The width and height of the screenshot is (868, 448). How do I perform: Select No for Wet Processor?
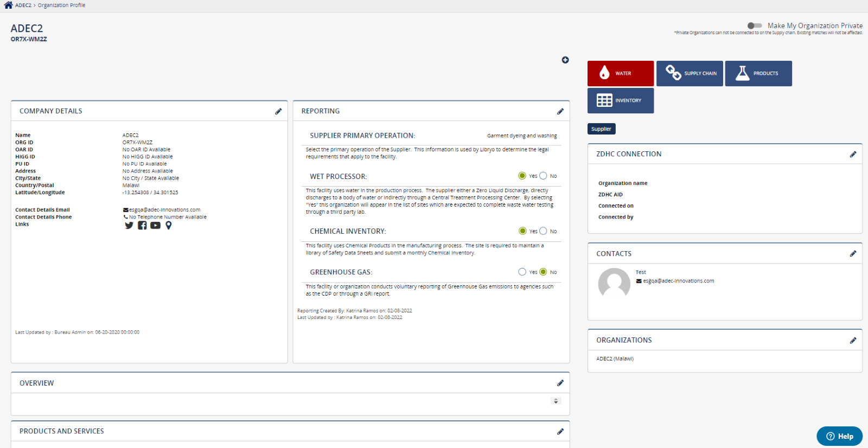click(x=543, y=176)
